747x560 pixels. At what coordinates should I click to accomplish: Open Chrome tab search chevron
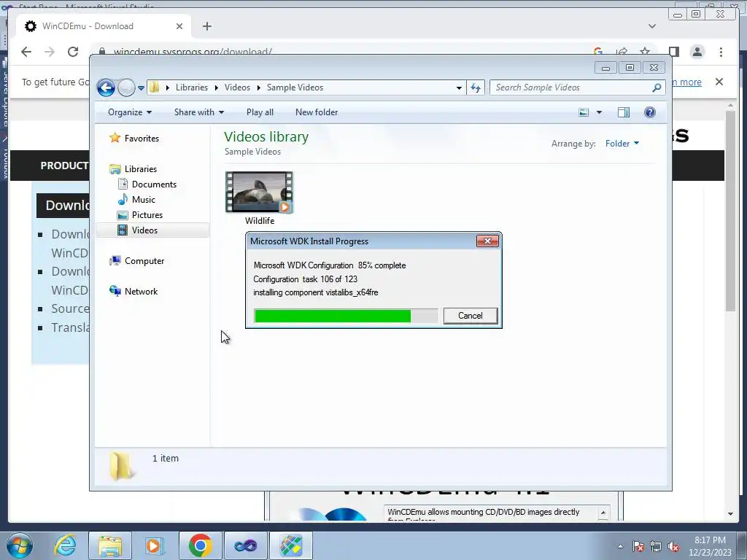(651, 26)
